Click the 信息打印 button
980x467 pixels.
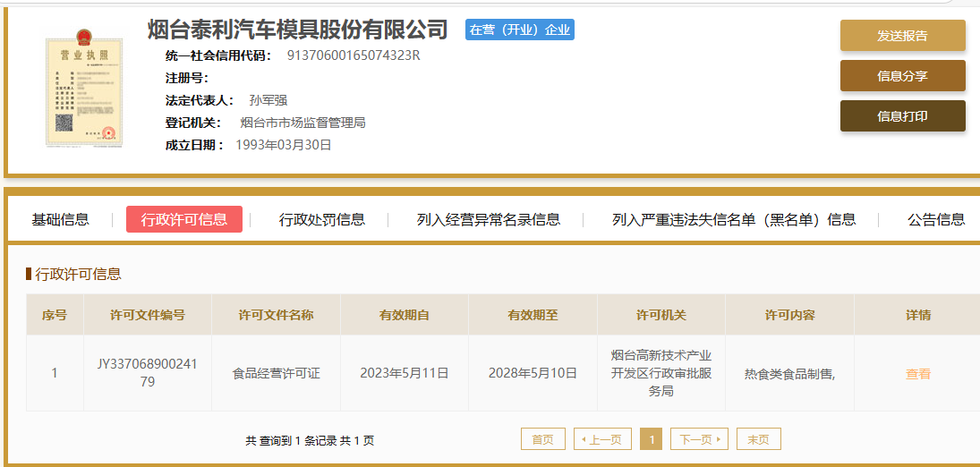coord(902,115)
